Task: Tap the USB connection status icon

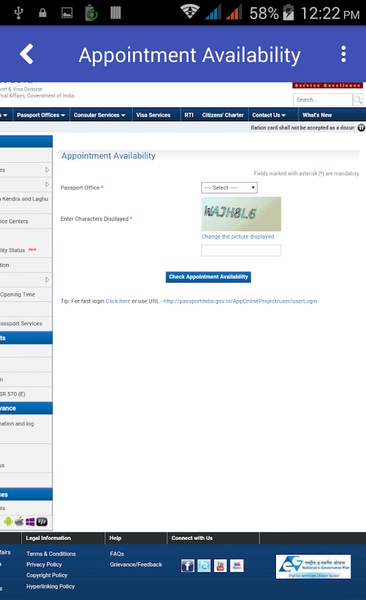Action: point(18,13)
